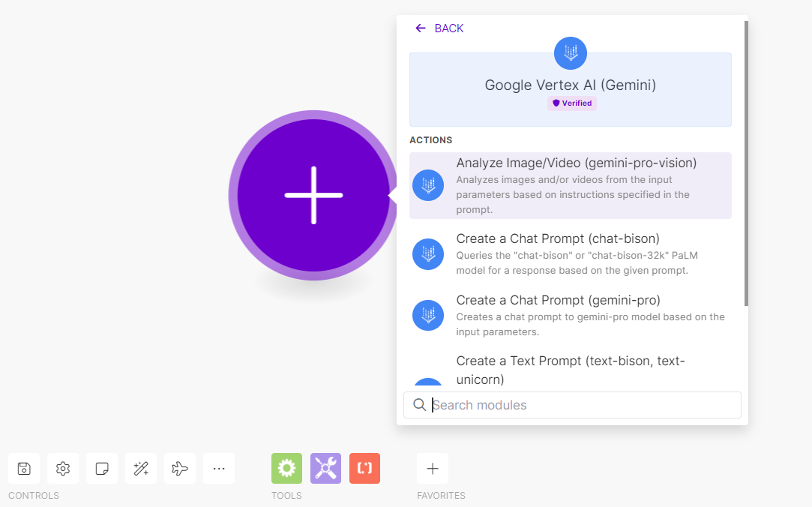Click the ACTIONS section heading
Image resolution: width=812 pixels, height=507 pixels.
coord(431,139)
